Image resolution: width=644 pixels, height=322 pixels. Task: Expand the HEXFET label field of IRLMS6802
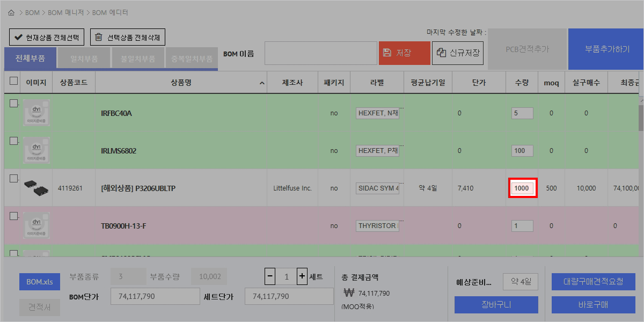(x=401, y=146)
